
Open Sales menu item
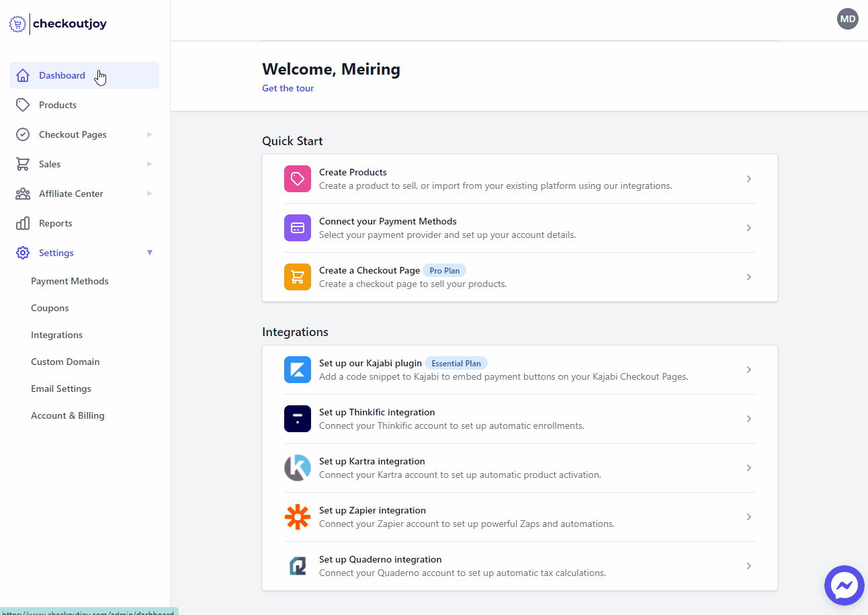tap(84, 164)
